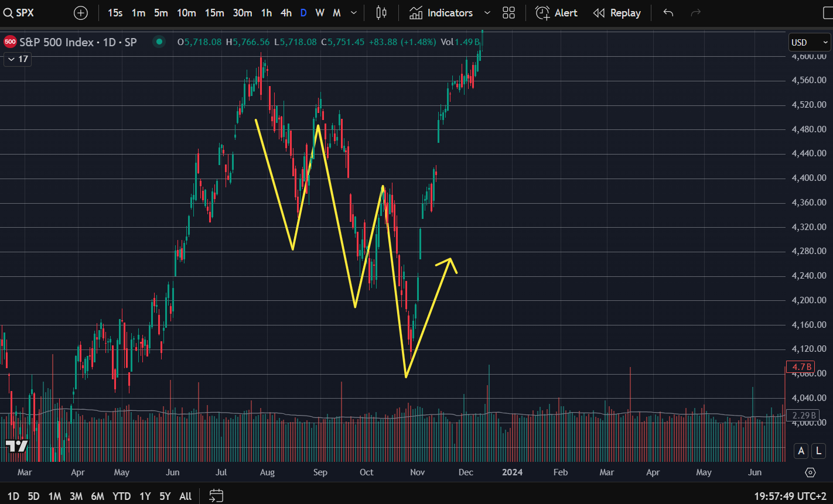Image resolution: width=833 pixels, height=504 pixels.
Task: Open the layout templates grid icon
Action: [508, 13]
